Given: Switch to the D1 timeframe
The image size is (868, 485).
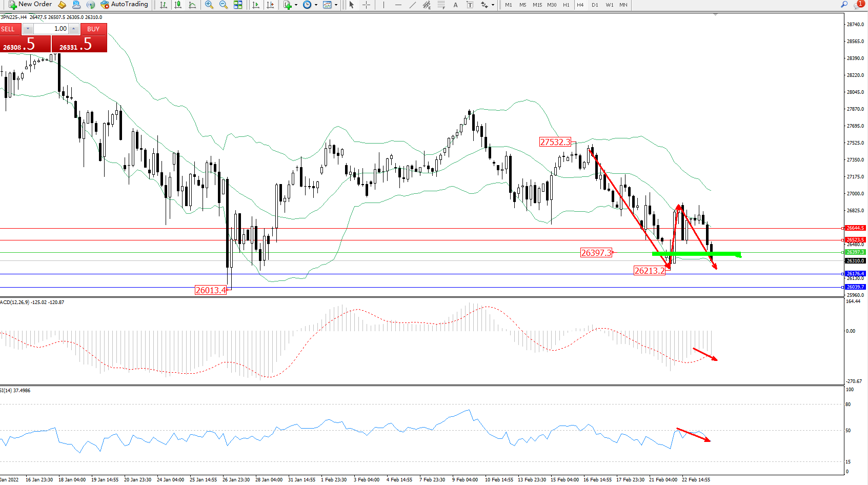Looking at the screenshot, I should [x=595, y=5].
